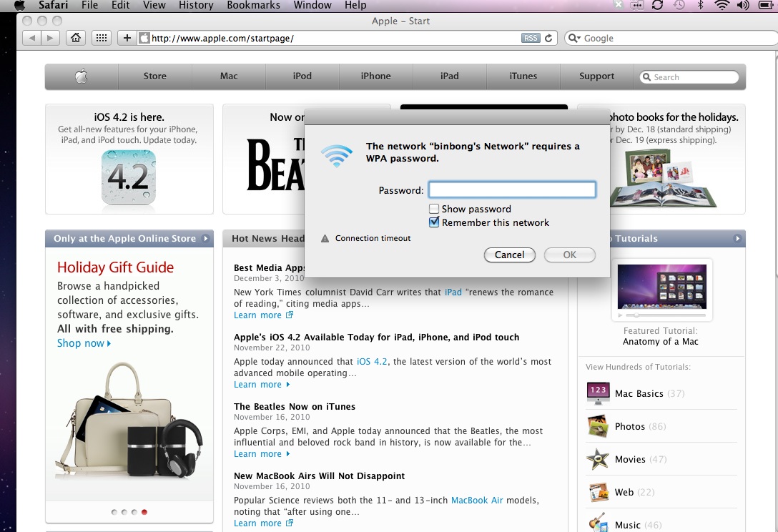778x532 pixels.
Task: Open the File menu
Action: [90, 6]
